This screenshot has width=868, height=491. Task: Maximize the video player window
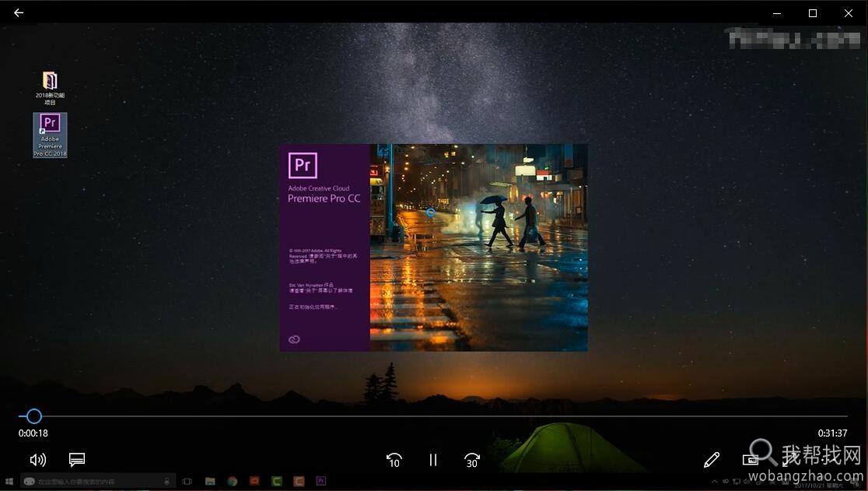tap(813, 12)
